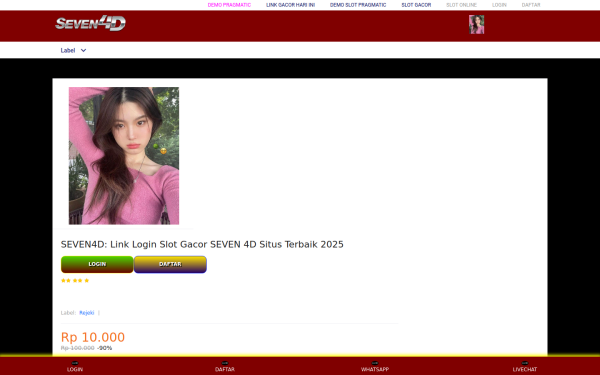Select the -90% discount text

click(x=104, y=348)
